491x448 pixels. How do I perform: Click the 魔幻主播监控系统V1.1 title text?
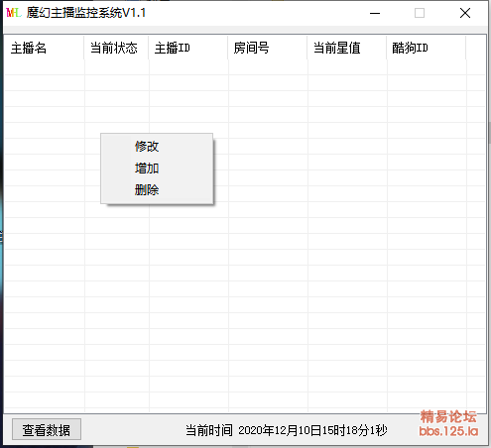[86, 13]
